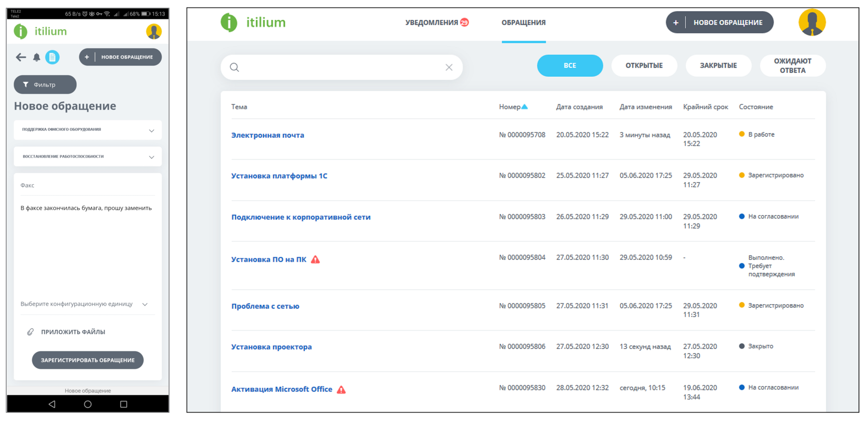Image resolution: width=868 pixels, height=421 pixels.
Task: Select the Все filter
Action: [570, 66]
